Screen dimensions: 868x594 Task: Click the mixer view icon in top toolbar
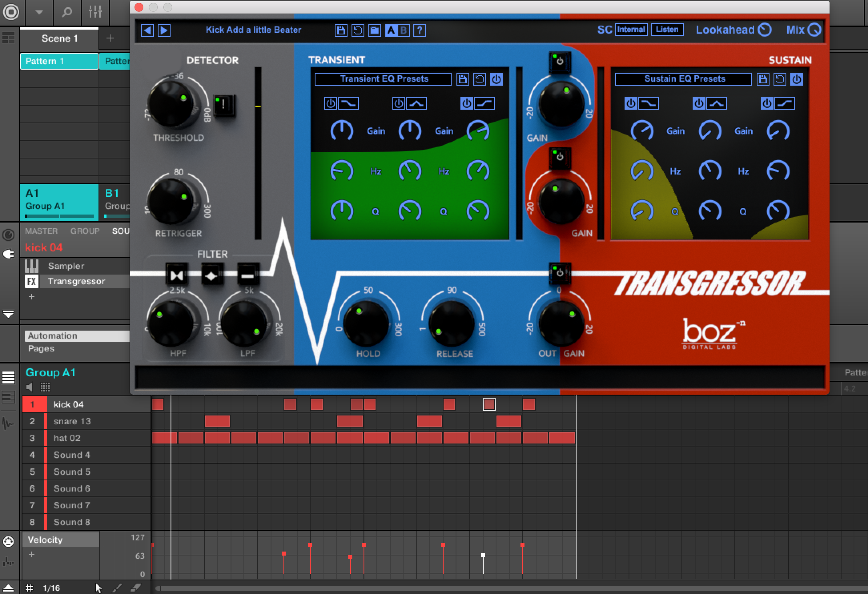point(95,12)
